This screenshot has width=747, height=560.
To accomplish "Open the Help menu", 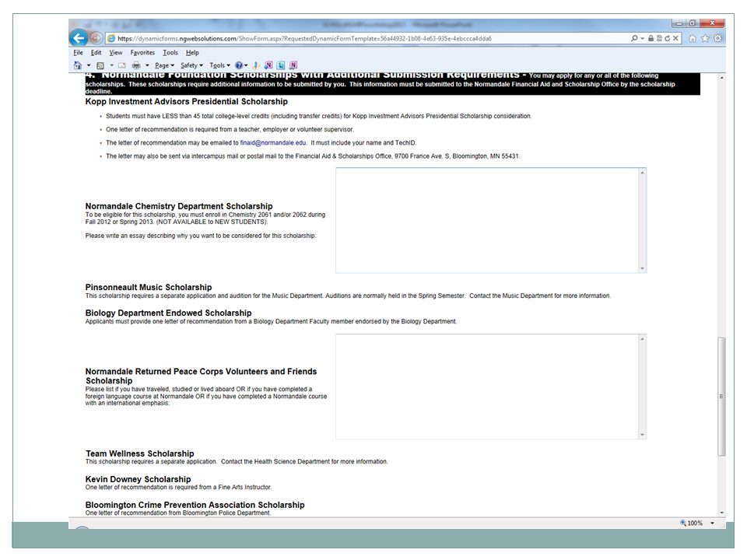I will 192,52.
